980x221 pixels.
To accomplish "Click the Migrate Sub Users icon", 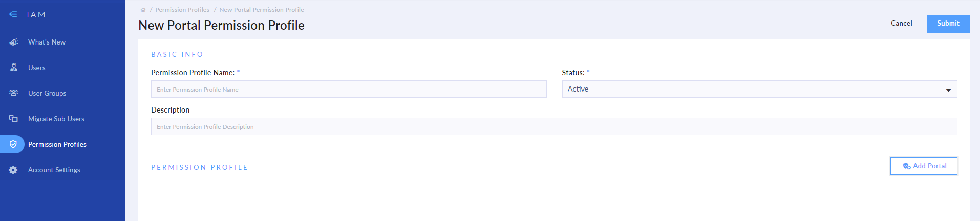I will pos(14,119).
